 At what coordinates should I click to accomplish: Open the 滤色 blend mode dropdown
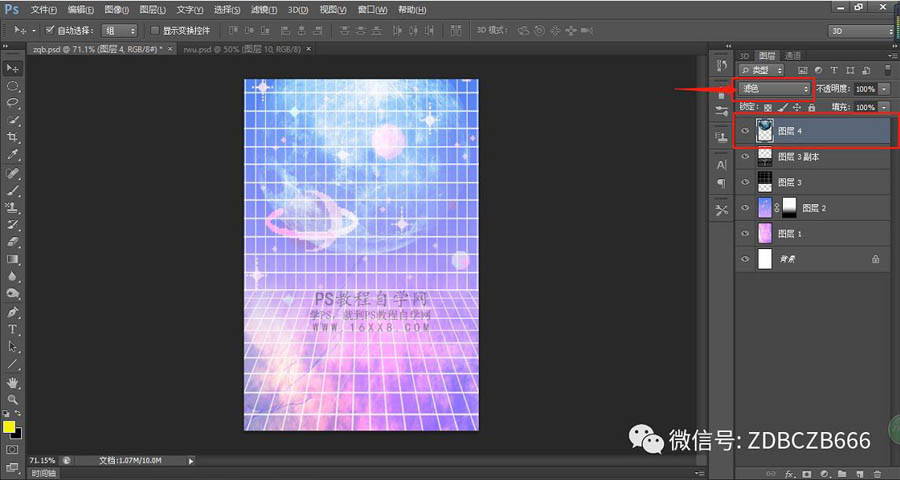coord(775,89)
